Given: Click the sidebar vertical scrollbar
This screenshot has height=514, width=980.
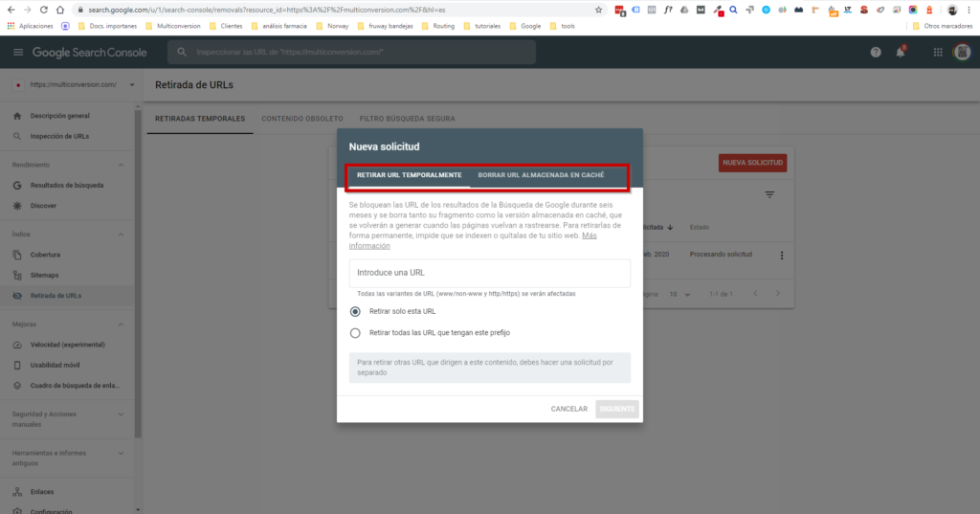Looking at the screenshot, I should pyautogui.click(x=138, y=273).
